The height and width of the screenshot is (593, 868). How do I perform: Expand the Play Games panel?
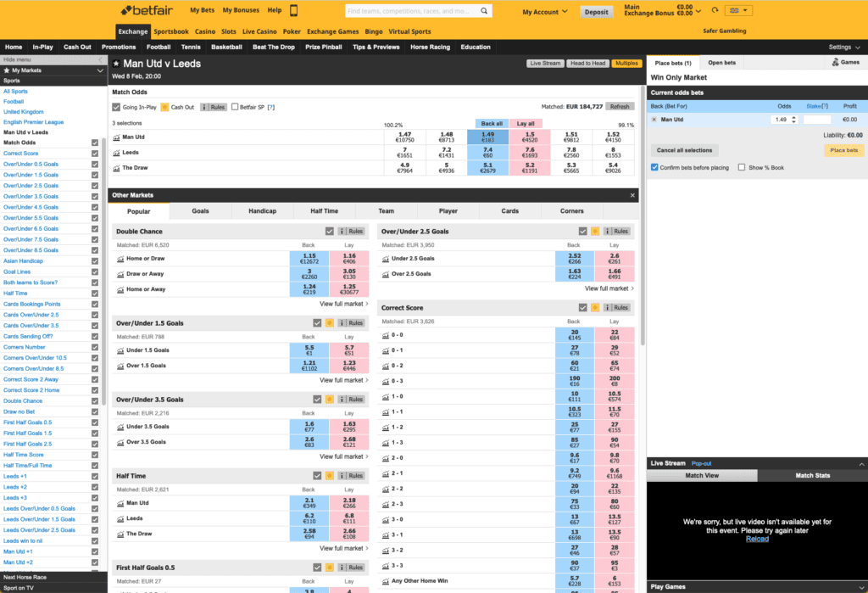coord(861,587)
